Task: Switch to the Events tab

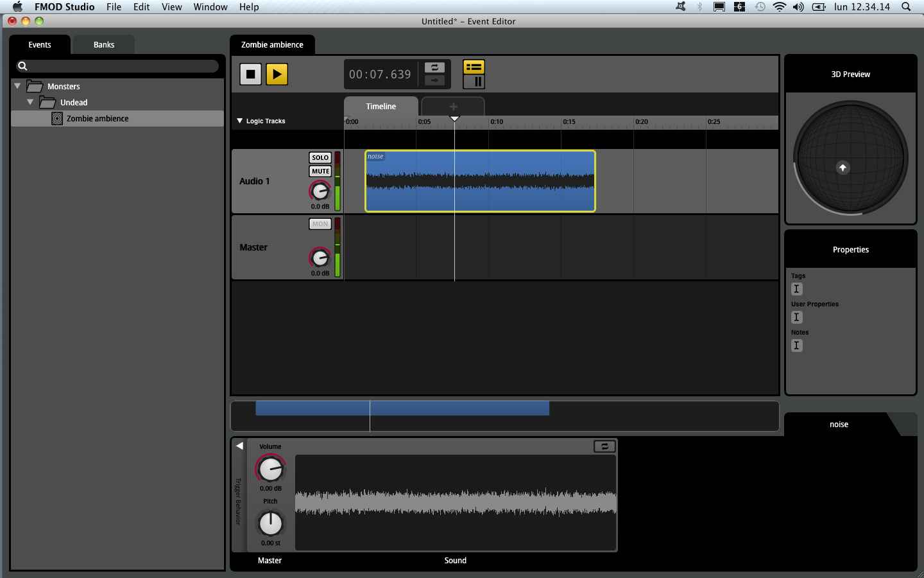Action: [40, 44]
